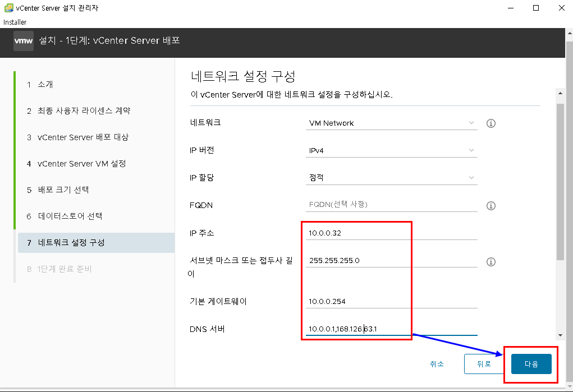
Task: Close the installer window
Action: tap(562, 8)
